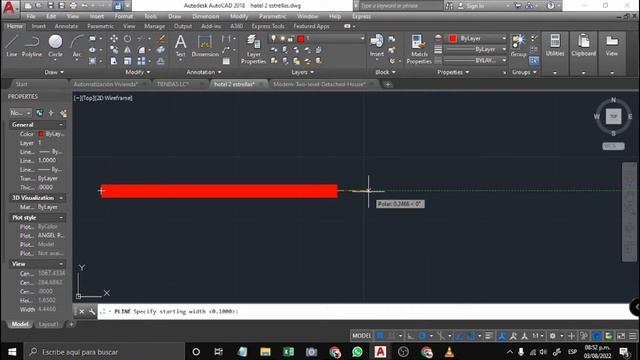Expand the Modify panel dropdown

tap(138, 72)
